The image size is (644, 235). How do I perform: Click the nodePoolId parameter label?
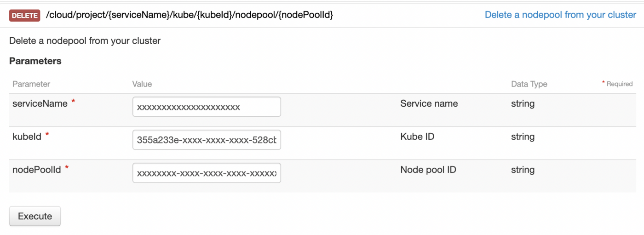pos(37,170)
